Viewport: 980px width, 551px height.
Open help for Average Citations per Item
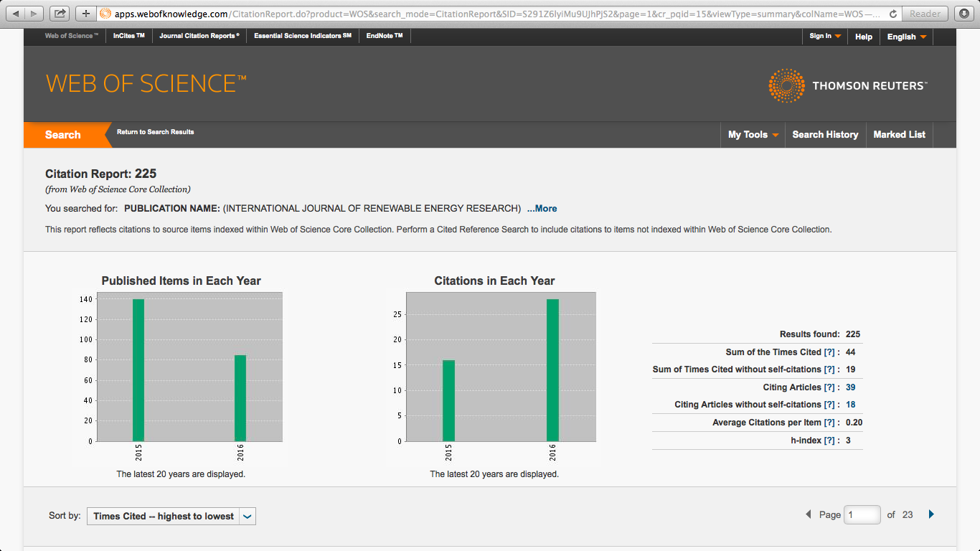click(829, 423)
